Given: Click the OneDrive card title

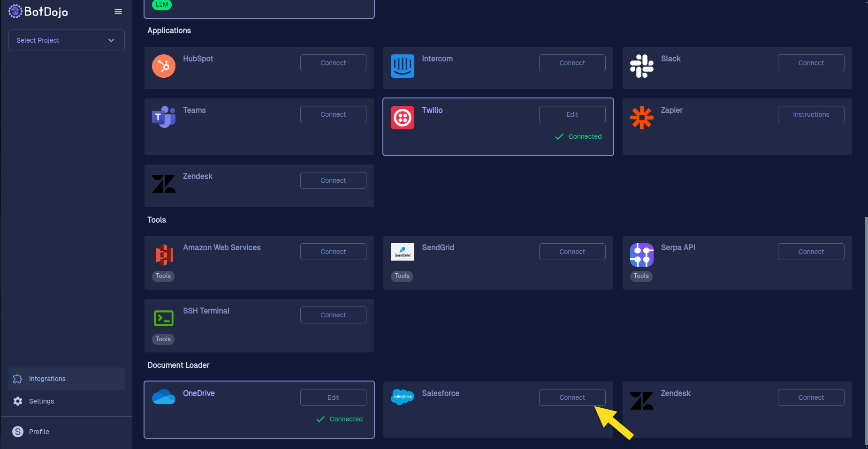Looking at the screenshot, I should (x=199, y=393).
